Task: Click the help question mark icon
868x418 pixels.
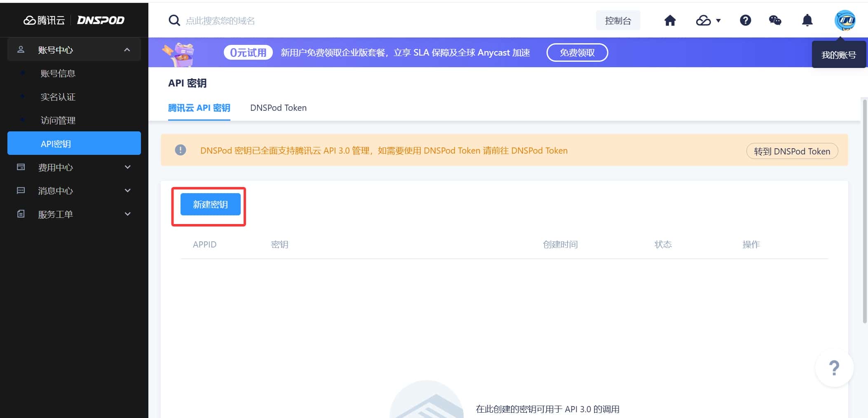Action: point(745,20)
